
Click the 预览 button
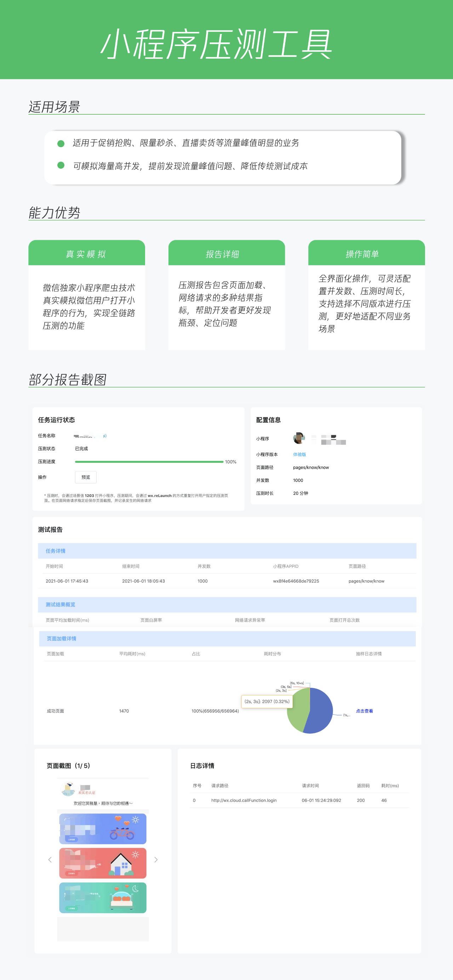pyautogui.click(x=86, y=477)
